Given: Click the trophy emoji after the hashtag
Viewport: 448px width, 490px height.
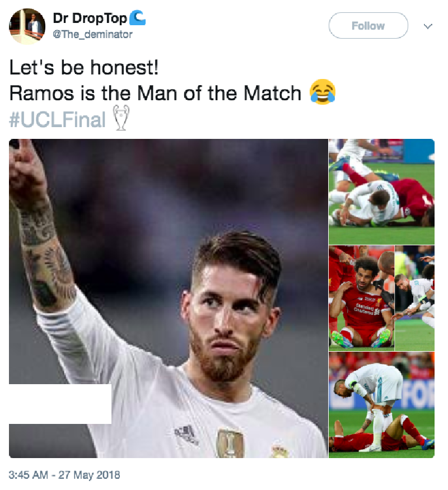Looking at the screenshot, I should point(121,118).
